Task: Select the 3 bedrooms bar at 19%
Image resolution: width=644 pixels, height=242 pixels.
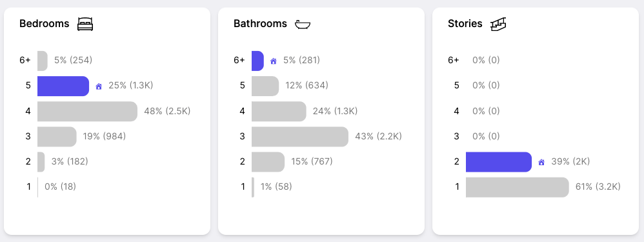Action: (57, 137)
